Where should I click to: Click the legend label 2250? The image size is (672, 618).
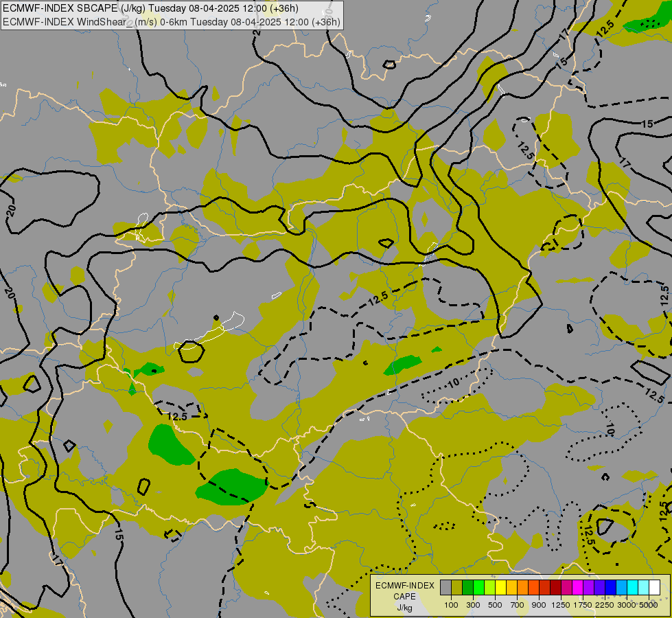click(x=605, y=605)
